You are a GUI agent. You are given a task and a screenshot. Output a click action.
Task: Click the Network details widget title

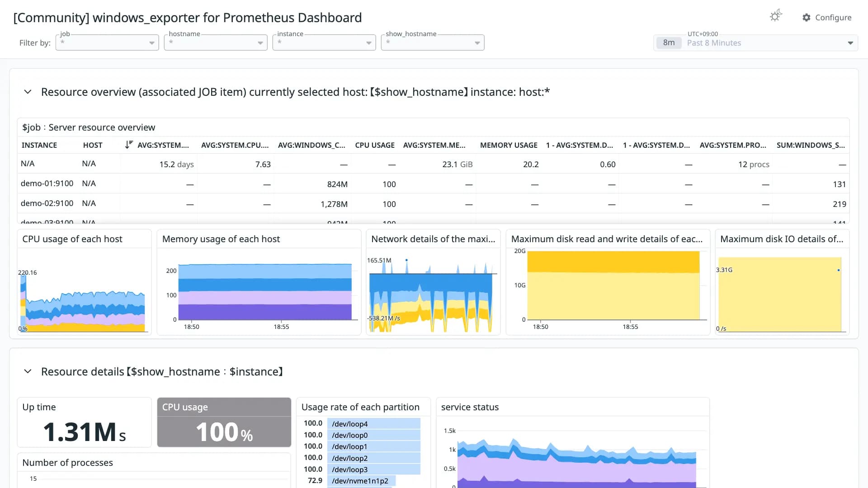433,239
